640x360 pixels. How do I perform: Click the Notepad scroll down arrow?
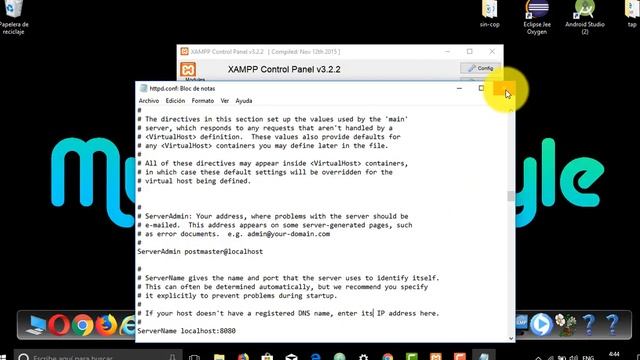point(511,338)
